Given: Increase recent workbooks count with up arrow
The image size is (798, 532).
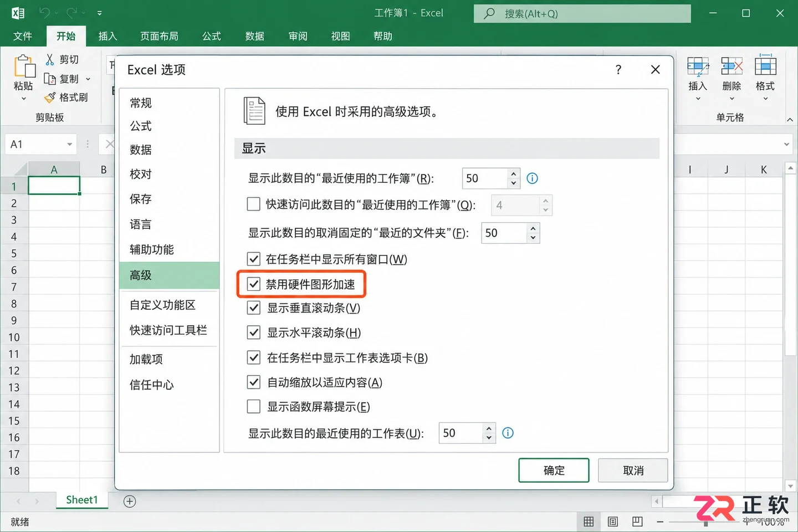Looking at the screenshot, I should 514,173.
